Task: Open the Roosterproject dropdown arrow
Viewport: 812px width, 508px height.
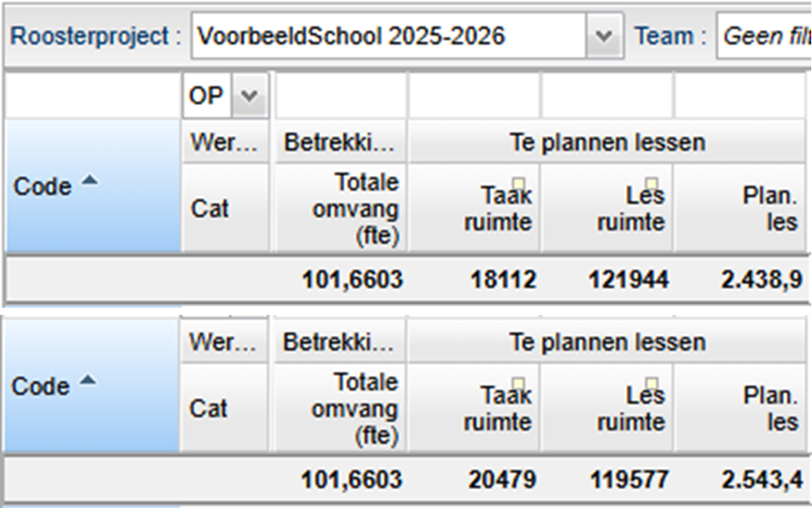Action: tap(604, 36)
